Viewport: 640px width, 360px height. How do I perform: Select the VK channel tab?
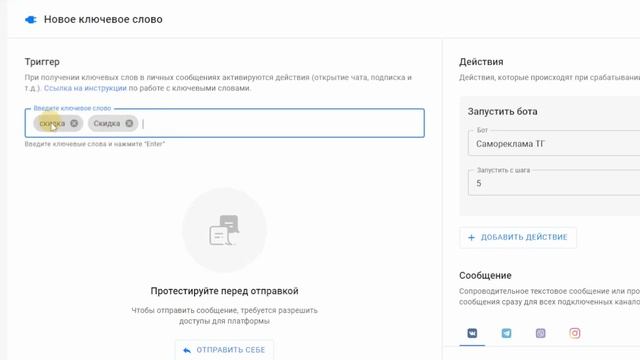(x=472, y=333)
